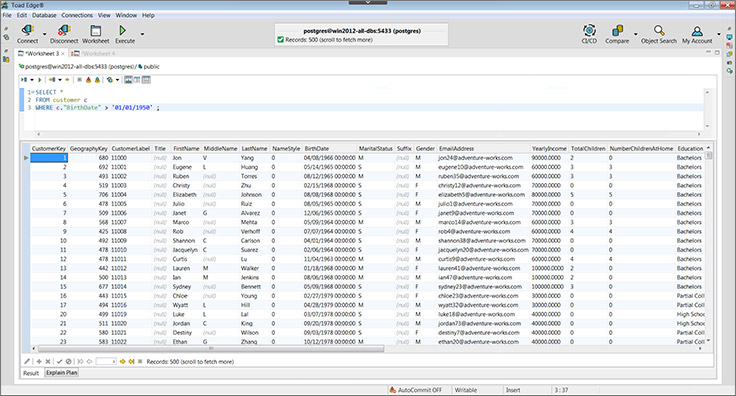Expand the Execute dropdown arrow

tap(142, 34)
